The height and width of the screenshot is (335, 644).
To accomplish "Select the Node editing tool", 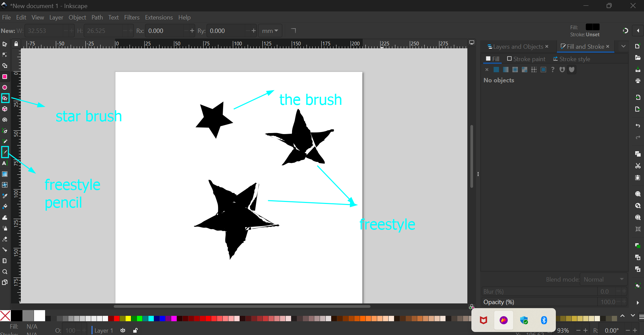I will [x=5, y=55].
